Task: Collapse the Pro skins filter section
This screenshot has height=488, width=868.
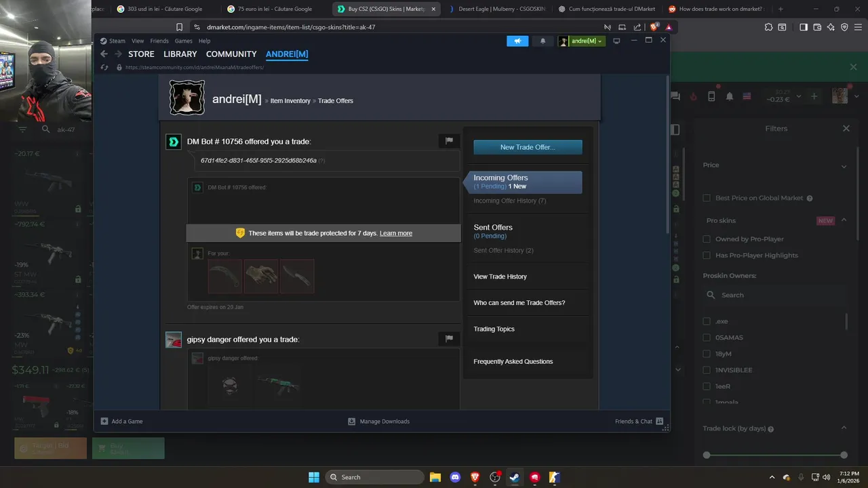Action: click(844, 220)
